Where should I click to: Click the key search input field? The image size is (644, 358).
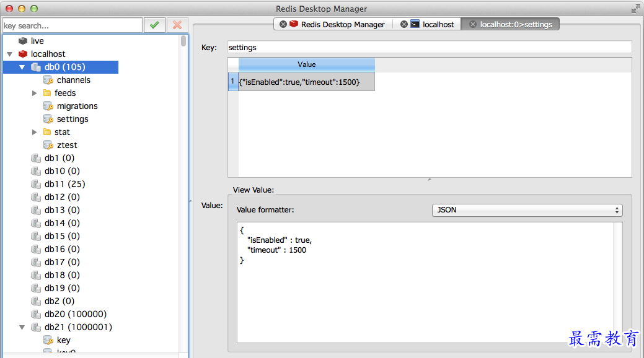coord(73,25)
